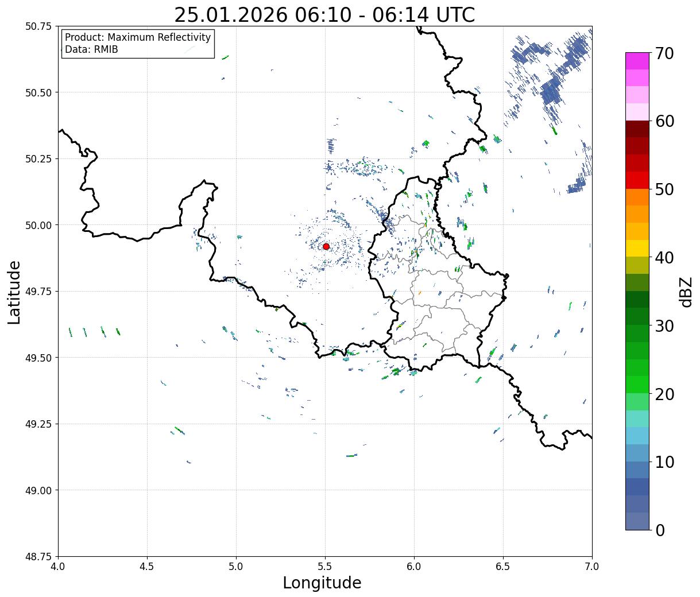Click the 'dBZ' colorbar label
700x597 pixels.
point(686,291)
